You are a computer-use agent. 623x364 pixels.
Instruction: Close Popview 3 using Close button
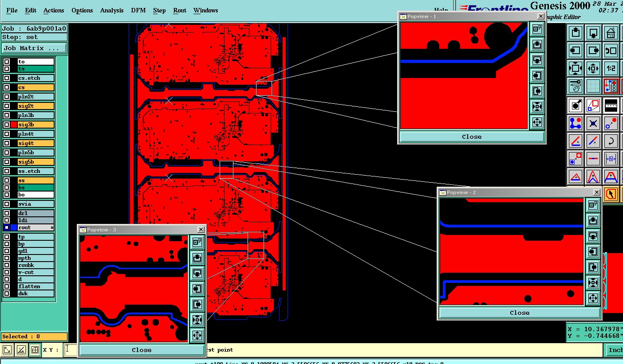point(142,350)
